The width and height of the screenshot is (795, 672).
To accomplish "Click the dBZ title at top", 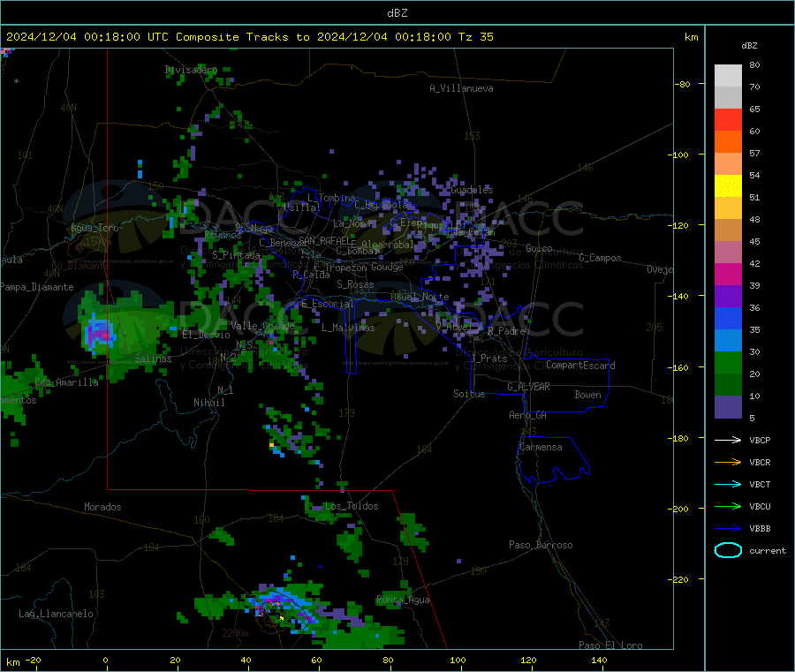I will (397, 13).
